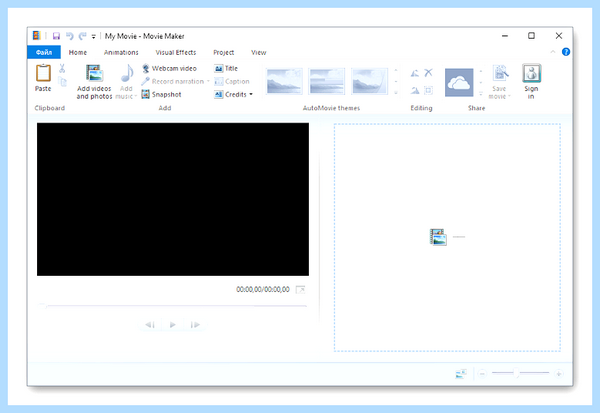Expand the Add music dropdown arrow
Screen dimensions: 600x413
135,96
